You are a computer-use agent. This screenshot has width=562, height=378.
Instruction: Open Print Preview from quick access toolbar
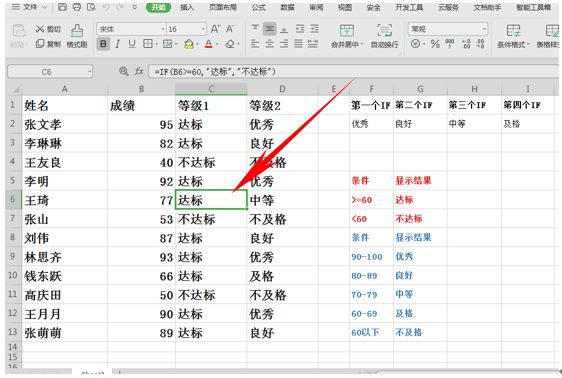(91, 7)
